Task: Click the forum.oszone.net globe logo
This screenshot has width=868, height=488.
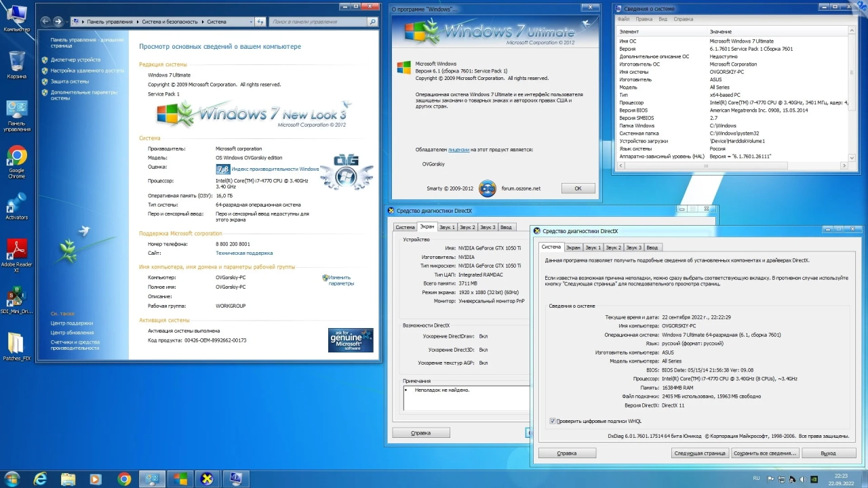Action: pyautogui.click(x=487, y=188)
